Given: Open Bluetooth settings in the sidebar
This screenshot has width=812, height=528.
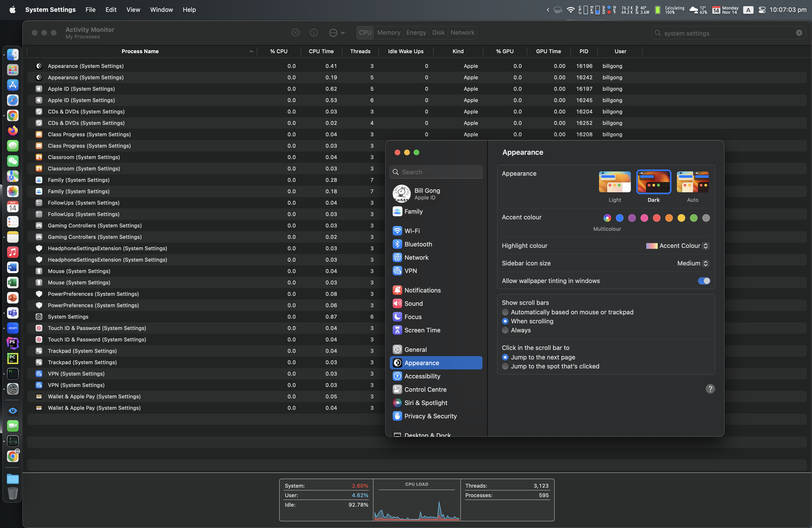Looking at the screenshot, I should click(x=436, y=244).
